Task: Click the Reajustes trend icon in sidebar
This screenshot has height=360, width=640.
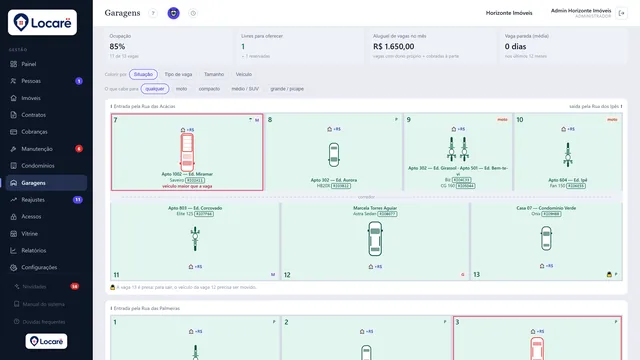Action: pyautogui.click(x=13, y=200)
